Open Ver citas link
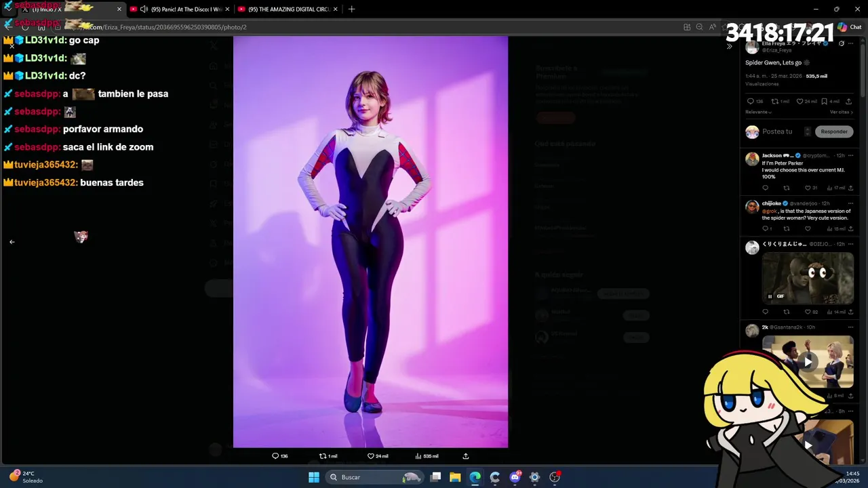Screen dimensions: 868x488 841,112
